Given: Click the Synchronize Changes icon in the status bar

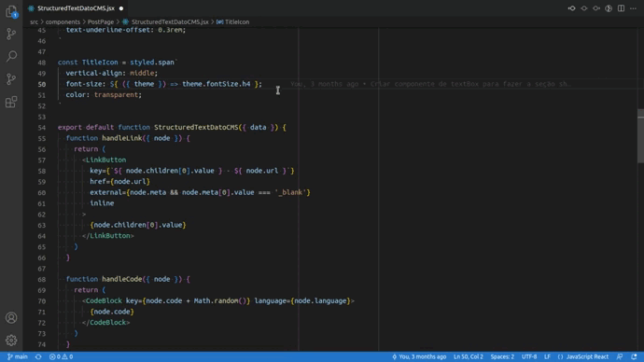Looking at the screenshot, I should (38, 356).
